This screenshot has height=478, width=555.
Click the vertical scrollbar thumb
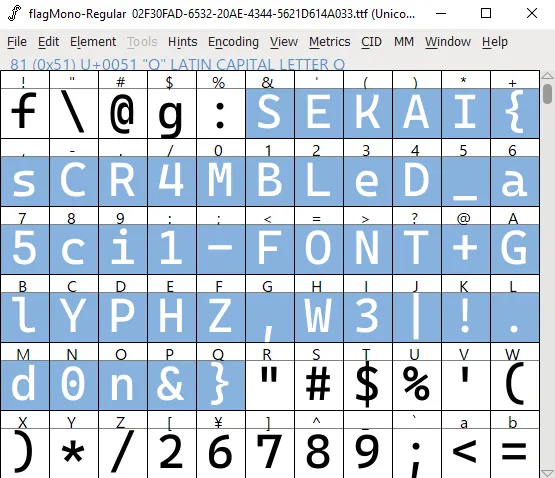click(548, 94)
